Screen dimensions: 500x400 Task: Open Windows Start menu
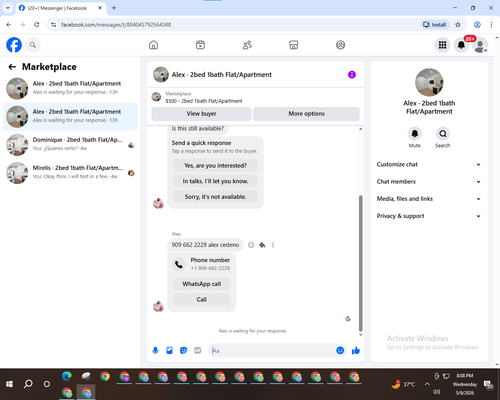(x=9, y=384)
